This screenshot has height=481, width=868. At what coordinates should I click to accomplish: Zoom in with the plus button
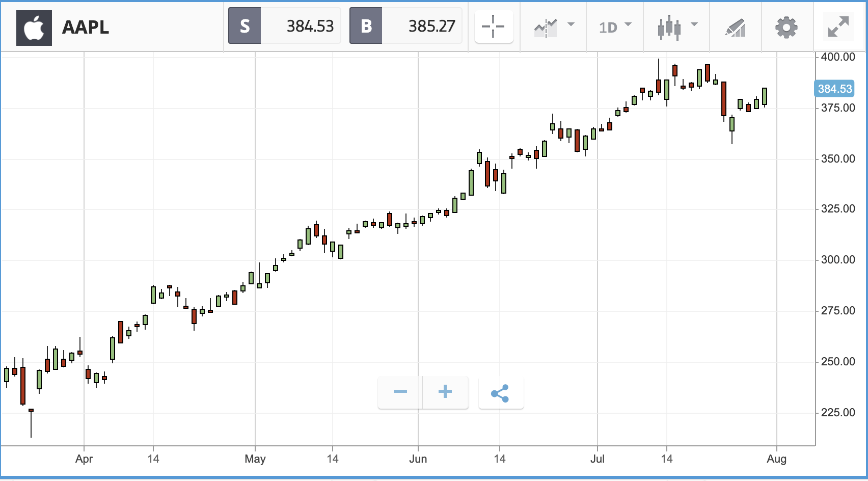point(445,392)
